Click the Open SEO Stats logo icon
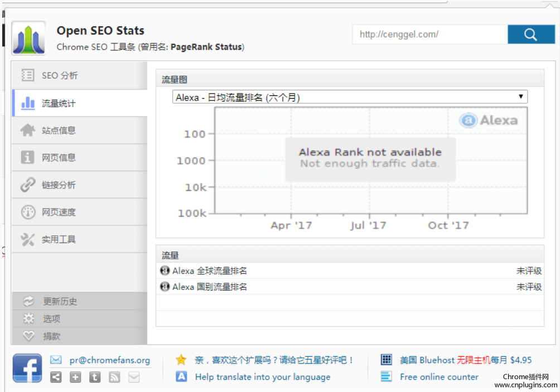 click(x=28, y=38)
